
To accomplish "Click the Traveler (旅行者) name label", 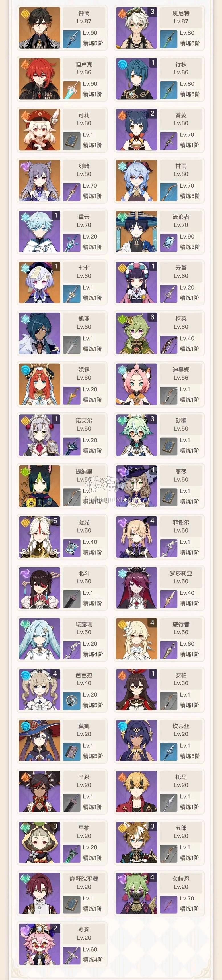I will coord(181,624).
